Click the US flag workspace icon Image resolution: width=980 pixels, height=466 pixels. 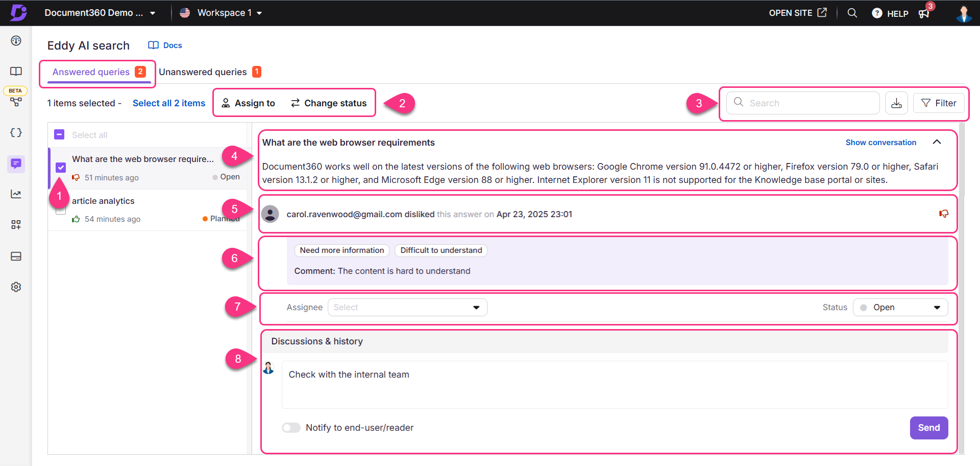pyautogui.click(x=185, y=13)
